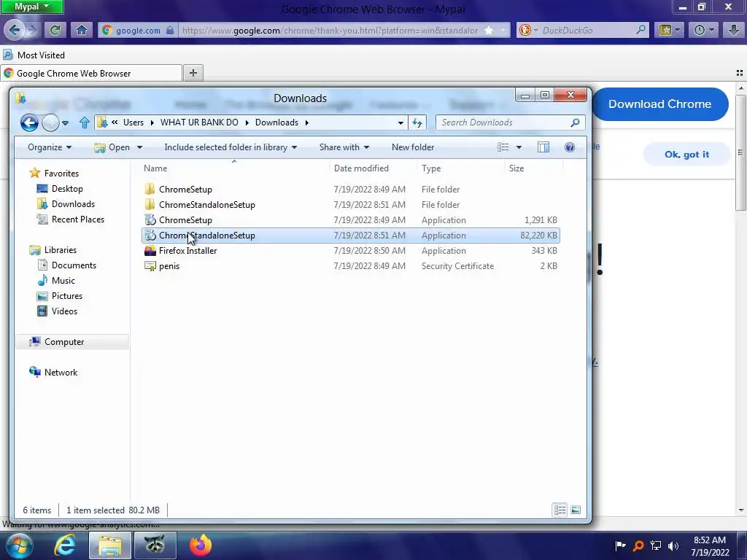Image resolution: width=747 pixels, height=560 pixels.
Task: Open Include selected folder in library menu
Action: pyautogui.click(x=231, y=147)
